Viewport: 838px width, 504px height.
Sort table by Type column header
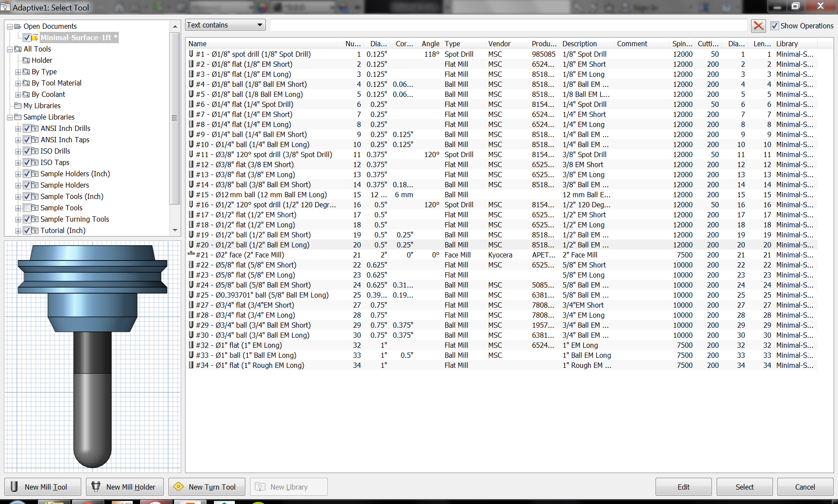(x=464, y=44)
